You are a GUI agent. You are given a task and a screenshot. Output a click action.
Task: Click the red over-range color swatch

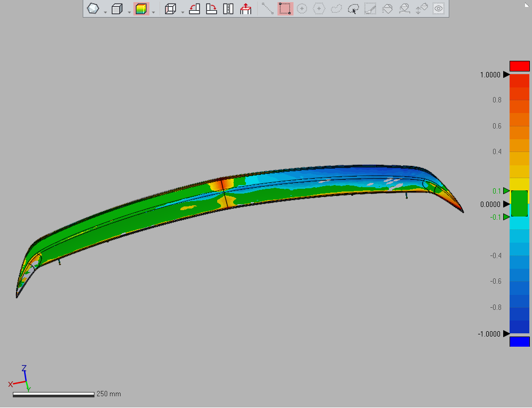pos(519,66)
